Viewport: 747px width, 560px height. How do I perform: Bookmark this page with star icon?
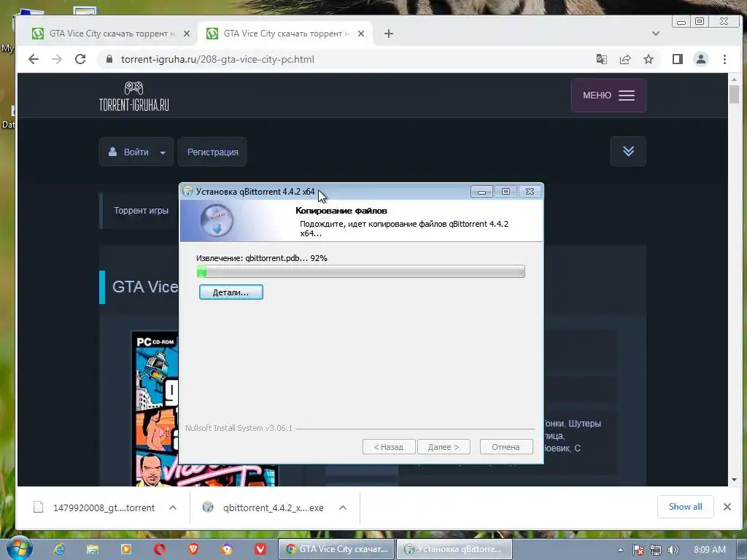tap(649, 59)
